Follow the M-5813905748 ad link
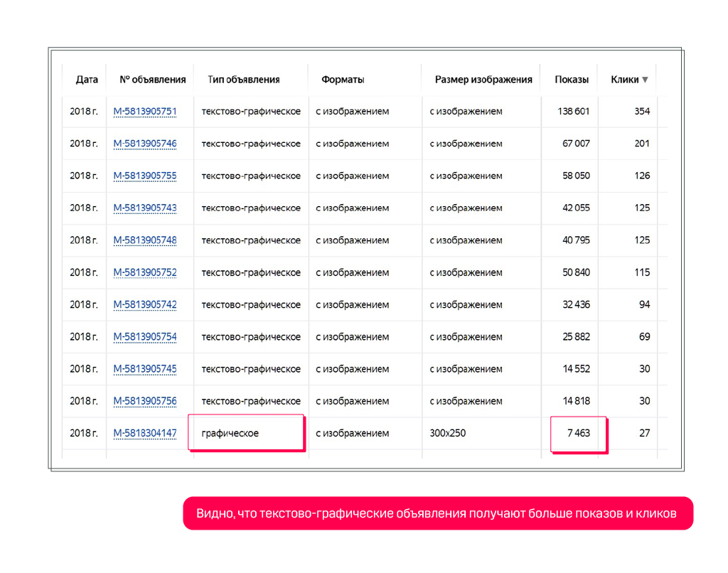The image size is (728, 573). tap(145, 240)
